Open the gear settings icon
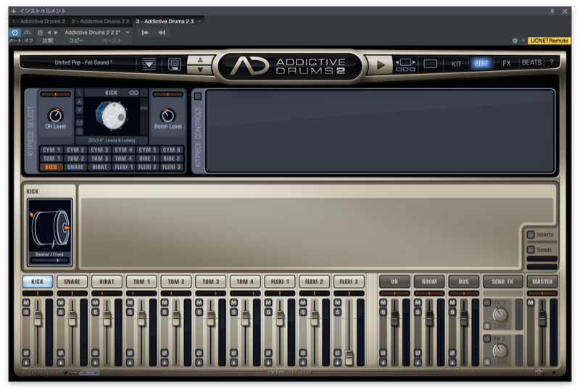Image resolution: width=580 pixels, height=392 pixels. [515, 41]
